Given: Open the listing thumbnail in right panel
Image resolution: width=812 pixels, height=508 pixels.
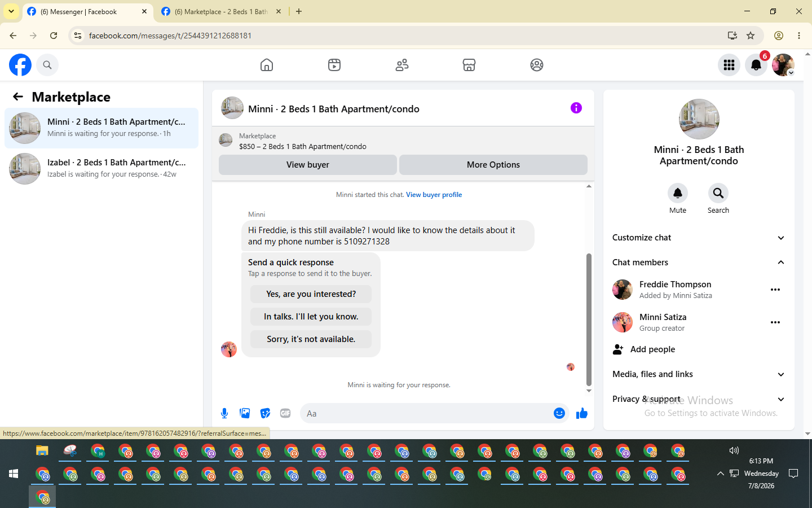Looking at the screenshot, I should coord(699,119).
